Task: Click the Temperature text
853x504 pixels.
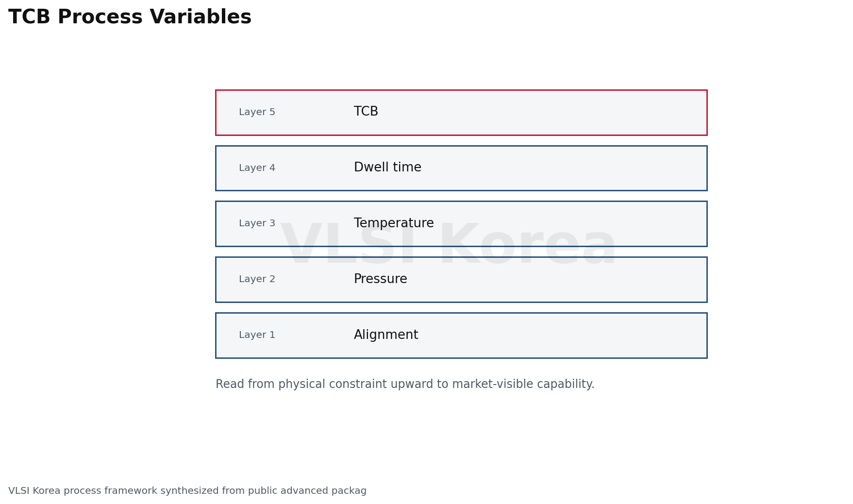Action: 394,223
